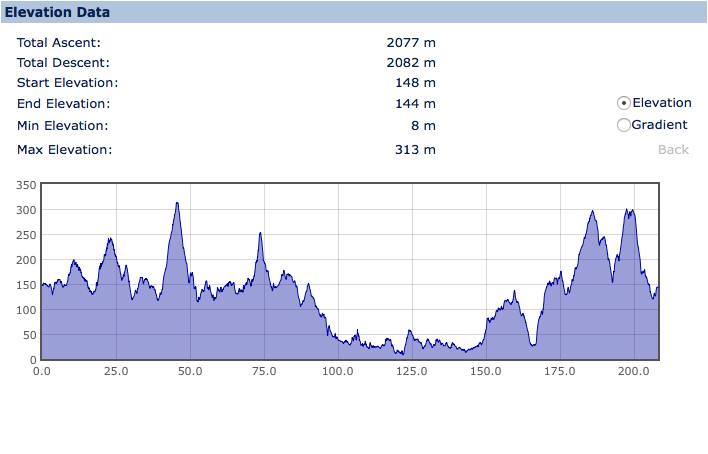Screen dimensions: 708x454
Task: Click the 100.0 x-axis tick label
Action: (x=338, y=372)
